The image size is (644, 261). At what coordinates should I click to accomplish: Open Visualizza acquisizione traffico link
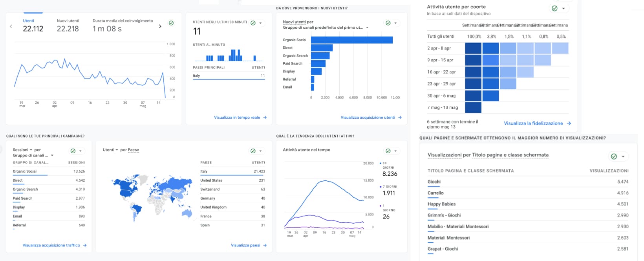[55, 245]
